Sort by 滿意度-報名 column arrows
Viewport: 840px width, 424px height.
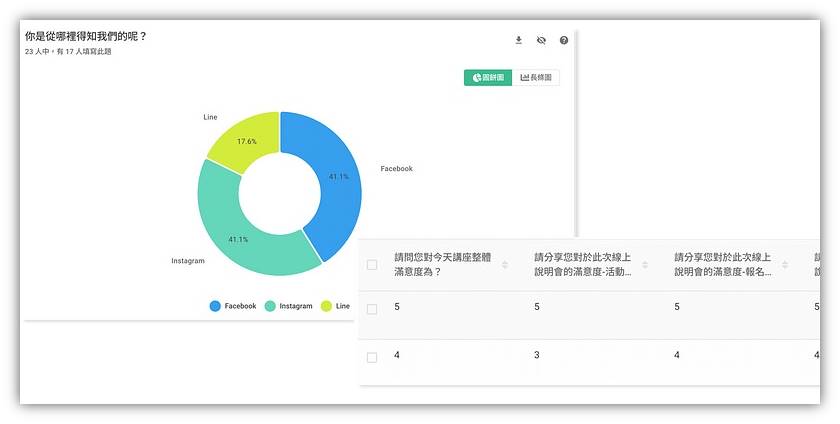point(785,265)
